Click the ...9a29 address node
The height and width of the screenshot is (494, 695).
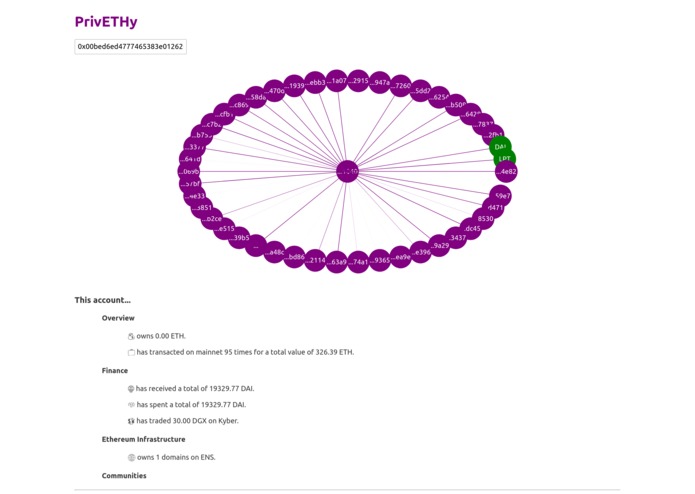[439, 246]
